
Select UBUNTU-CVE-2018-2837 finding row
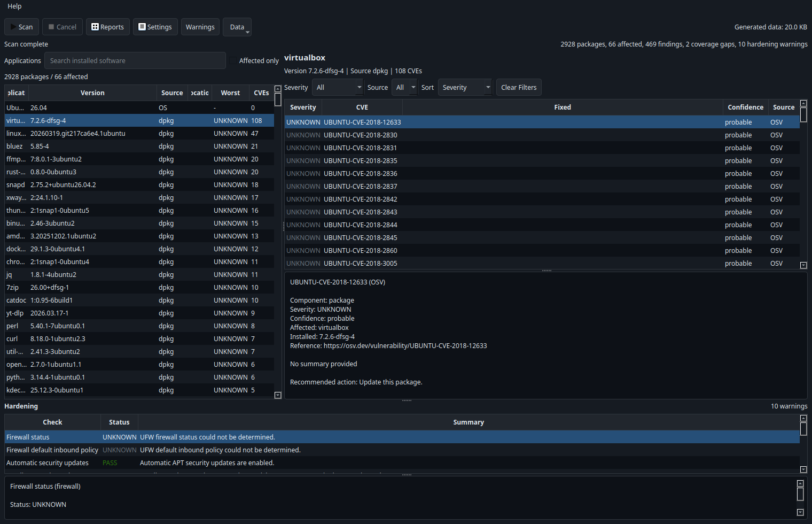(542, 186)
